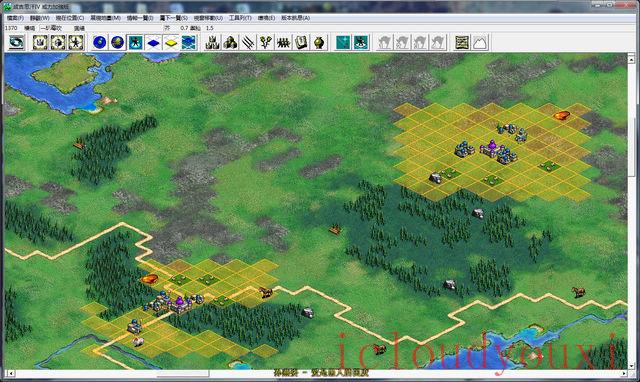Screen dimensions: 640x382
Task: Toggle the teal wizard hat icon
Action: [x=361, y=42]
